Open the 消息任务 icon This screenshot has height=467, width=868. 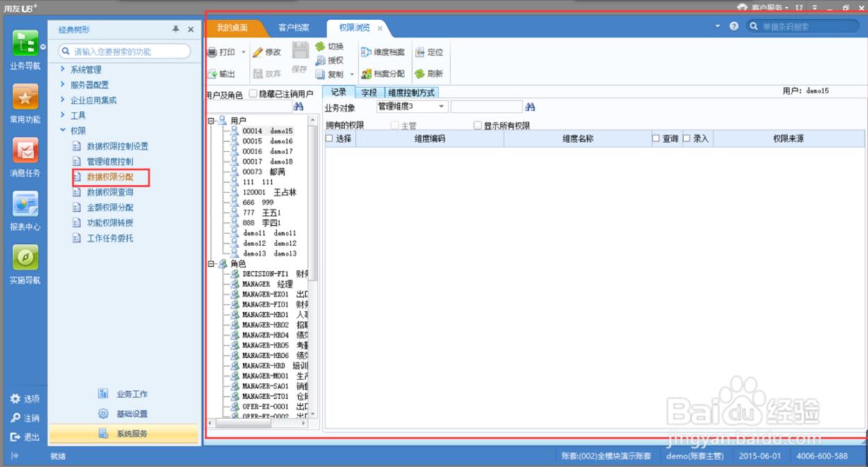pos(25,151)
